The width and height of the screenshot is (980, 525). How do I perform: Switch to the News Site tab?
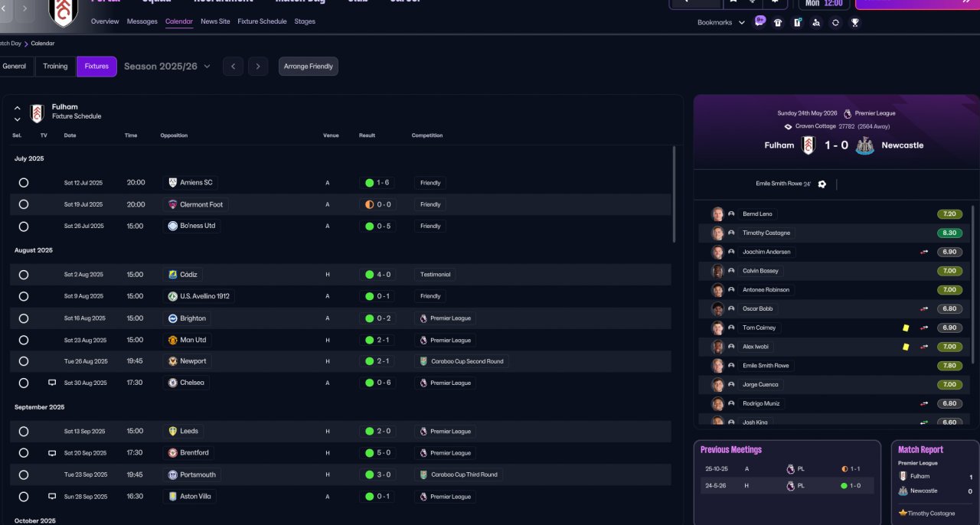click(215, 21)
